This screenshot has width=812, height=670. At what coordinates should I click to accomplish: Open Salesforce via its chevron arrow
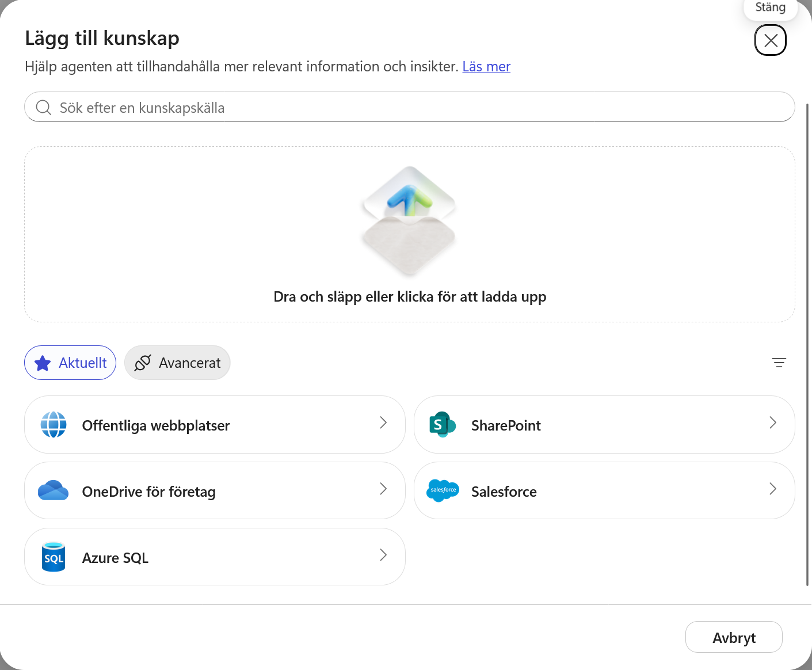coord(773,489)
